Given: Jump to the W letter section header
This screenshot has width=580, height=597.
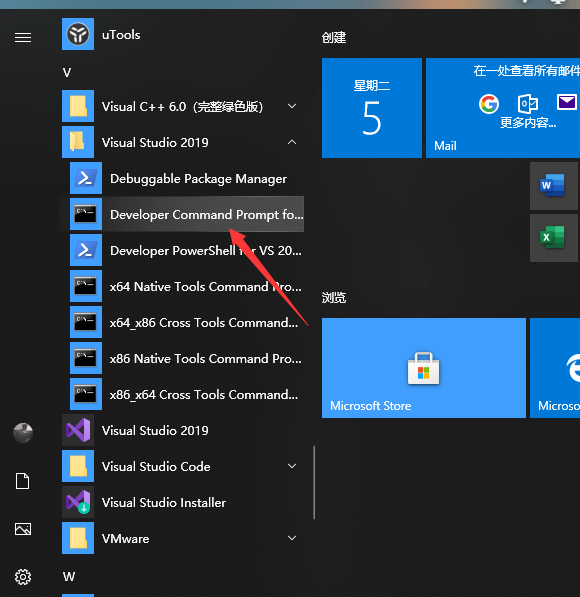Looking at the screenshot, I should (69, 576).
